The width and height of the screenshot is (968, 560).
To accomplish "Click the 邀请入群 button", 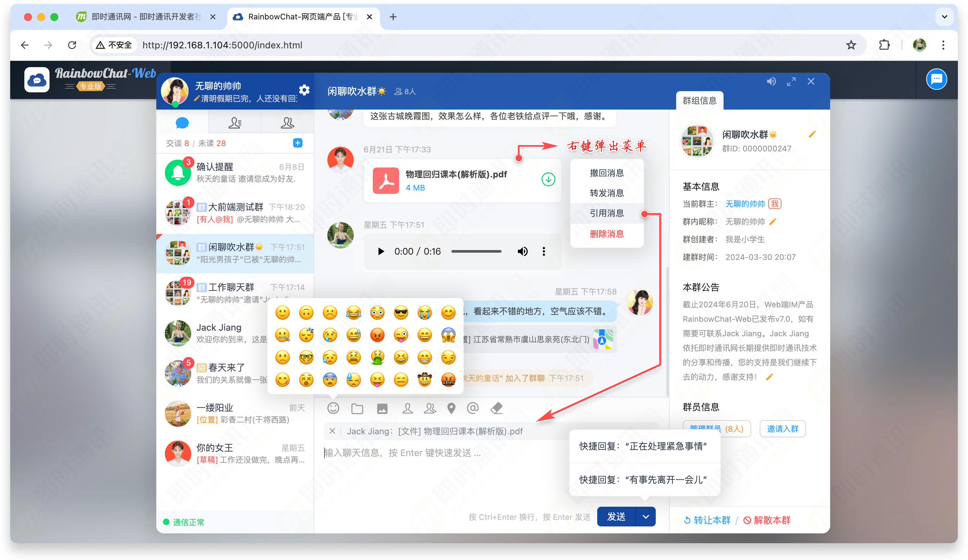I will pos(782,429).
